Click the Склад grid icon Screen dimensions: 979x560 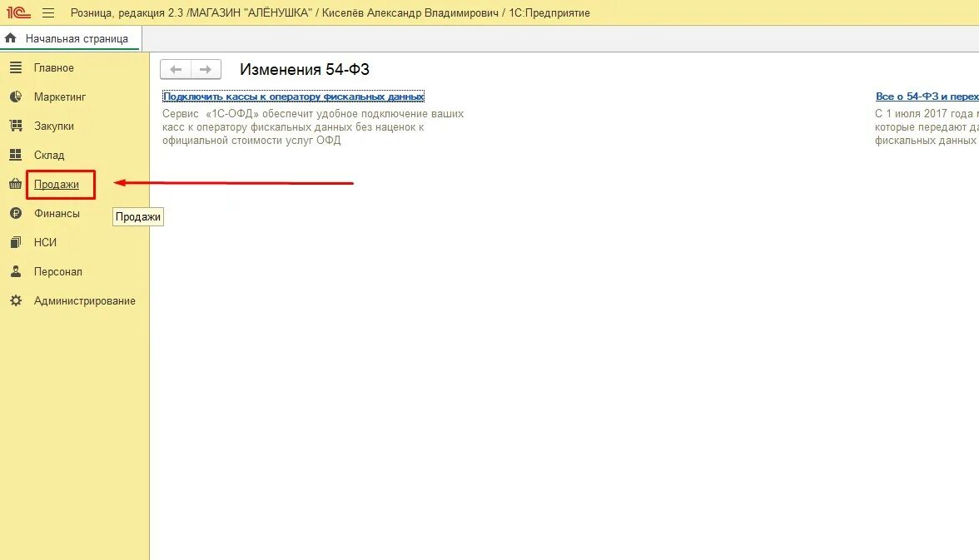16,155
